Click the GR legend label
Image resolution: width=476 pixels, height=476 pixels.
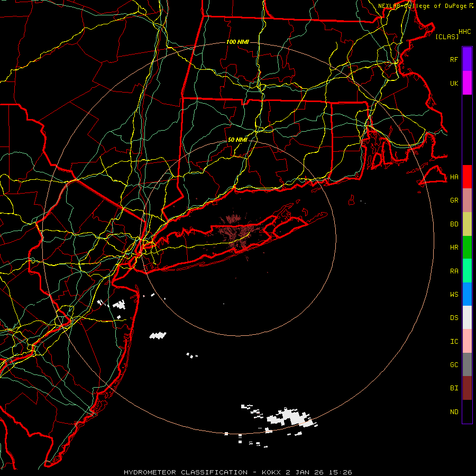pos(454,200)
